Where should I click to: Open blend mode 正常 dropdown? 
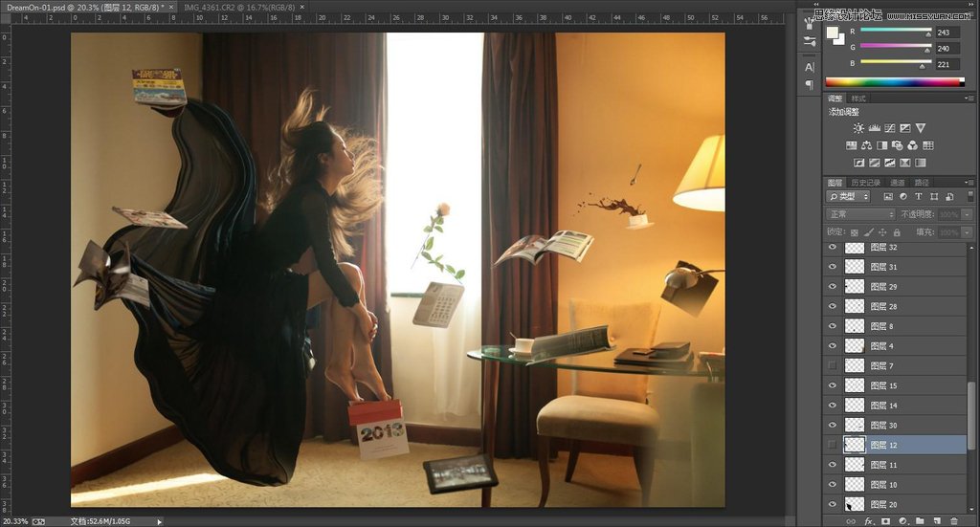pyautogui.click(x=861, y=214)
